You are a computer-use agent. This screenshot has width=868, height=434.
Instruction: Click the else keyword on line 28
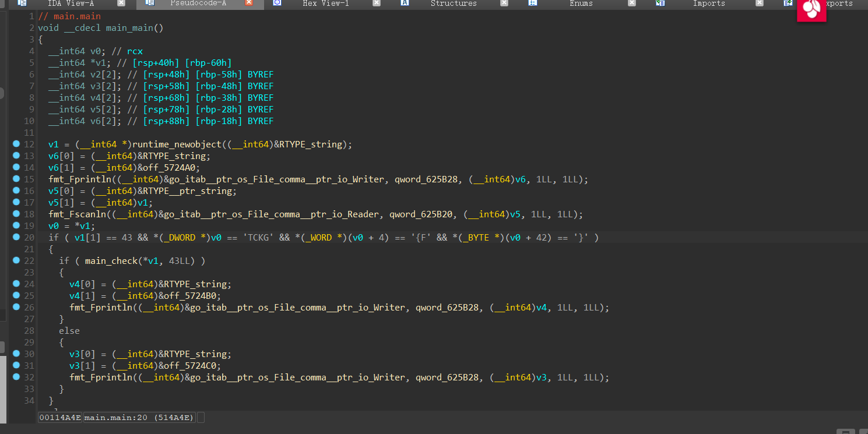[69, 331]
